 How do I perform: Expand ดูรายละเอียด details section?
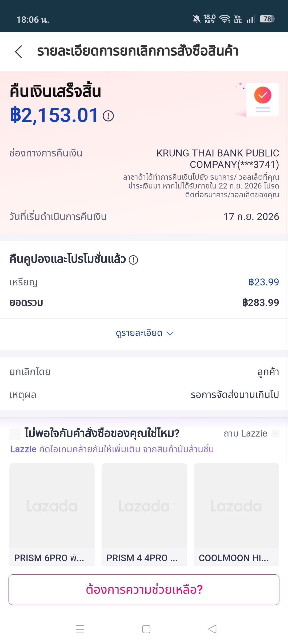click(144, 333)
